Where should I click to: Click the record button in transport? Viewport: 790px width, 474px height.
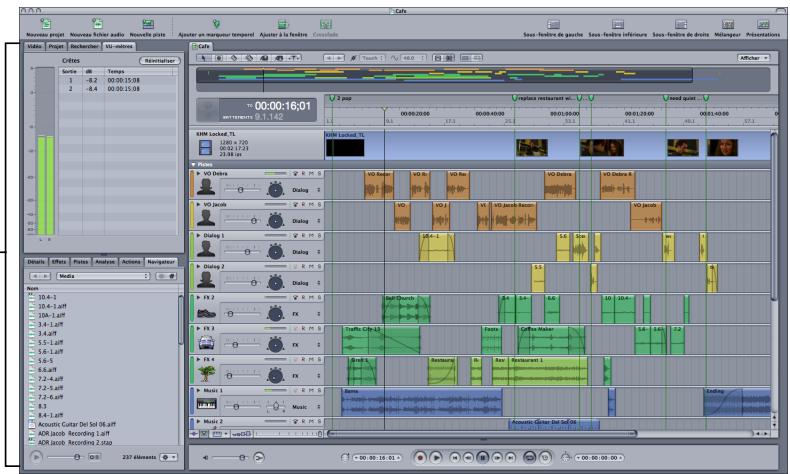420,457
